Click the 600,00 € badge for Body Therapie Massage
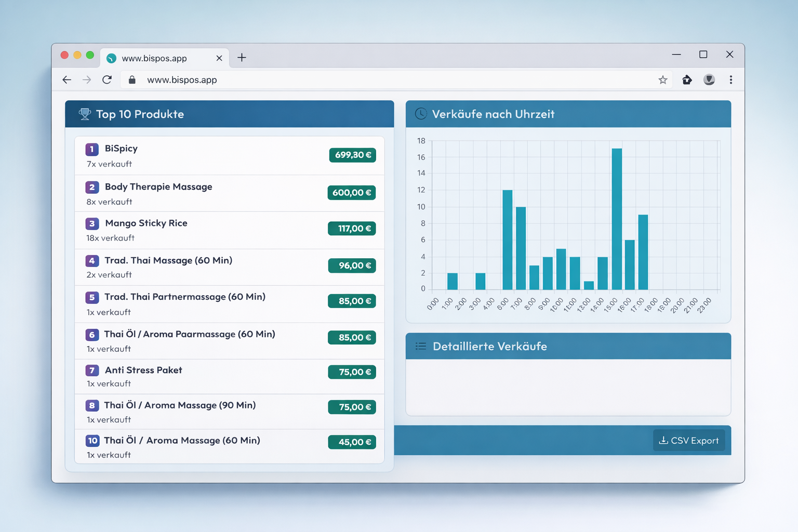 point(351,193)
